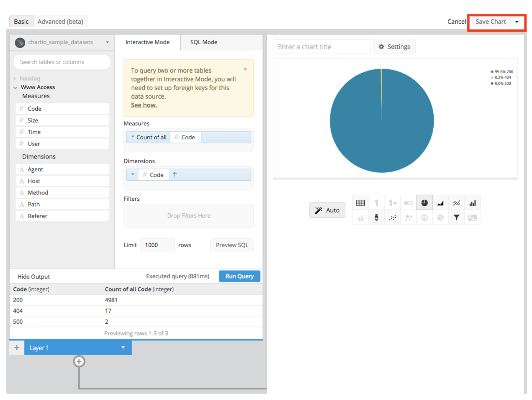Switch to SQL Mode tab
The width and height of the screenshot is (532, 400).
204,42
